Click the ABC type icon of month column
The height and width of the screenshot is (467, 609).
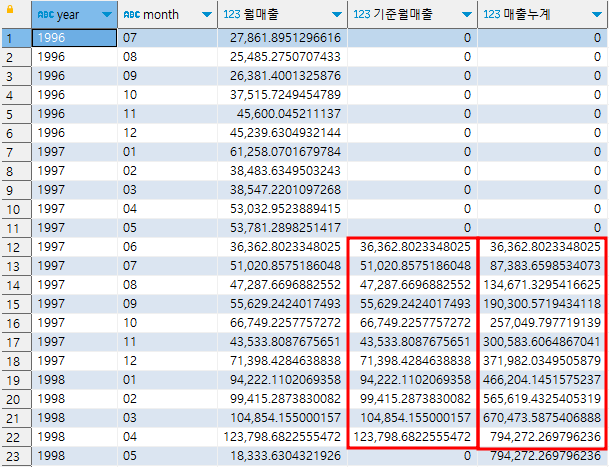pos(132,15)
